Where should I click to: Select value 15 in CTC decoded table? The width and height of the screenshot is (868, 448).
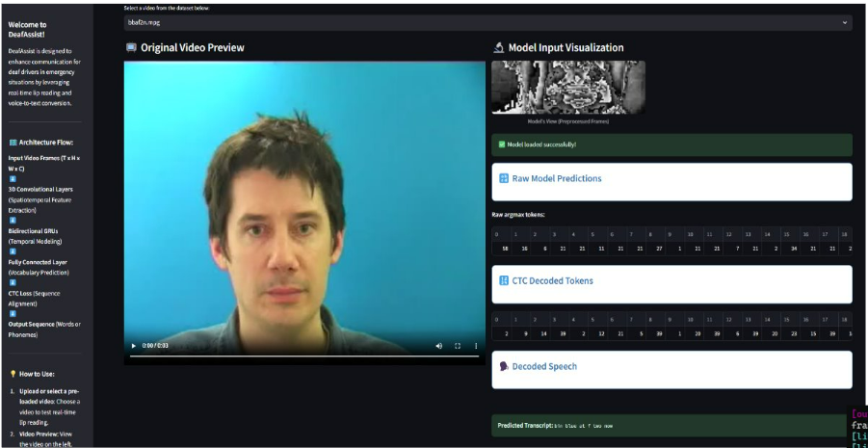pos(813,334)
